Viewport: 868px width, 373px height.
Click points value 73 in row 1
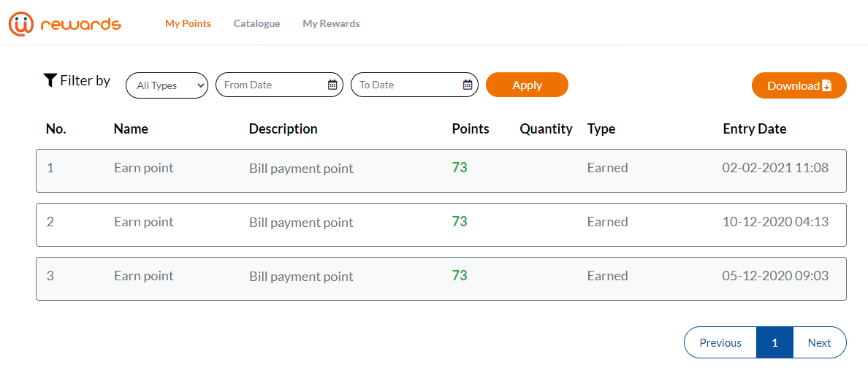(460, 168)
